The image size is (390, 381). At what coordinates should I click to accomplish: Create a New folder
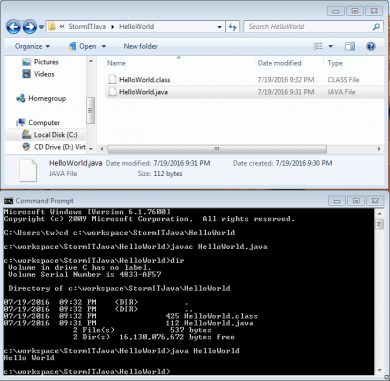pos(140,46)
